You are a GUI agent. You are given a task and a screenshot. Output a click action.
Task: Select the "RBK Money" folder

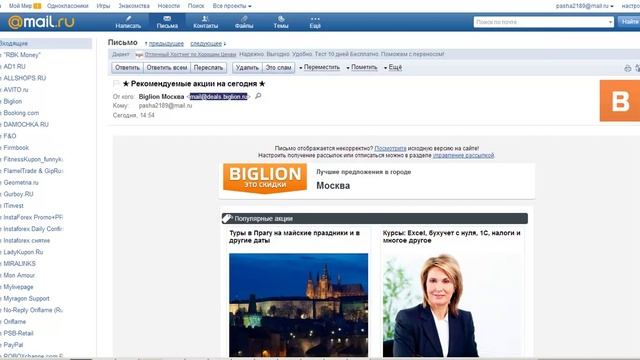pos(22,55)
